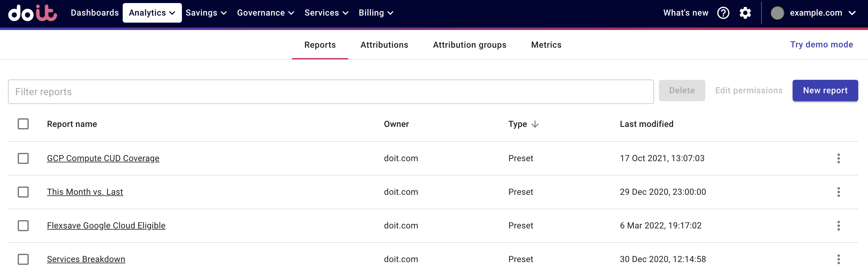
Task: Click the DoiT logo
Action: point(33,13)
